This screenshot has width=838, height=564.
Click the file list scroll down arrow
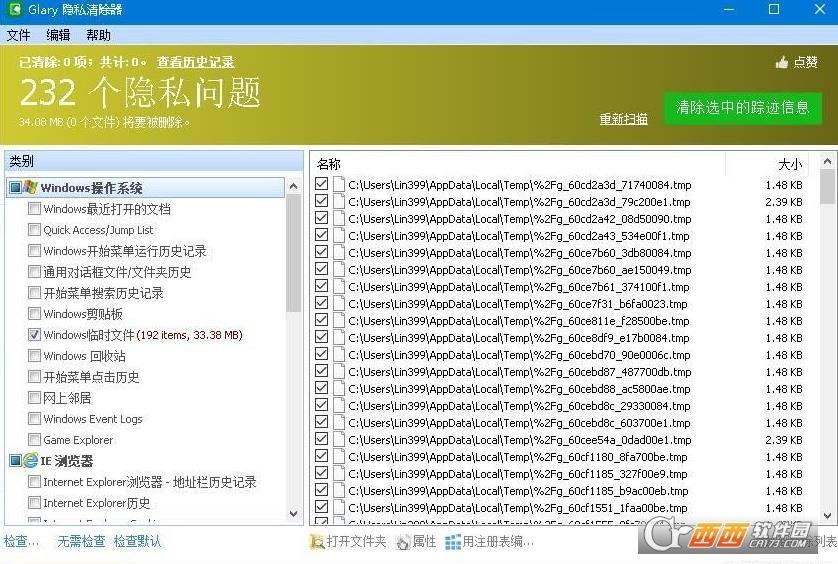(x=827, y=516)
